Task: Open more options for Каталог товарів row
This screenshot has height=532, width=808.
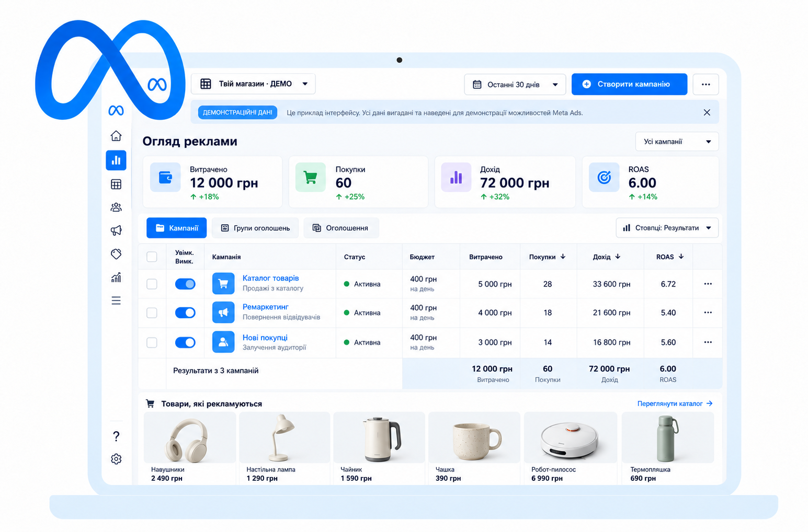Action: coord(708,284)
